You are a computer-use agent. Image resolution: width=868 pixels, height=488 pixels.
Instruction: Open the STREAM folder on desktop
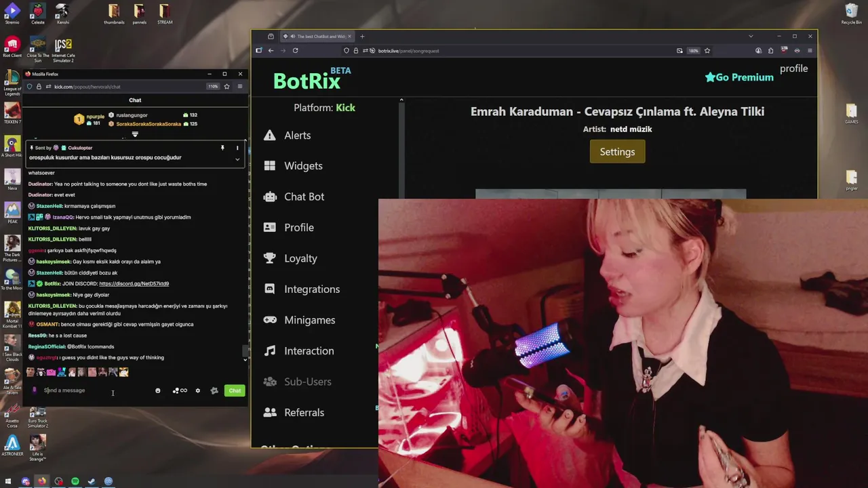tap(165, 14)
